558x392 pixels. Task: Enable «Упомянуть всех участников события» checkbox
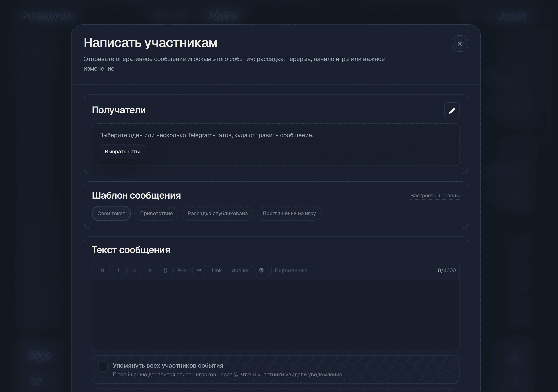[103, 367]
